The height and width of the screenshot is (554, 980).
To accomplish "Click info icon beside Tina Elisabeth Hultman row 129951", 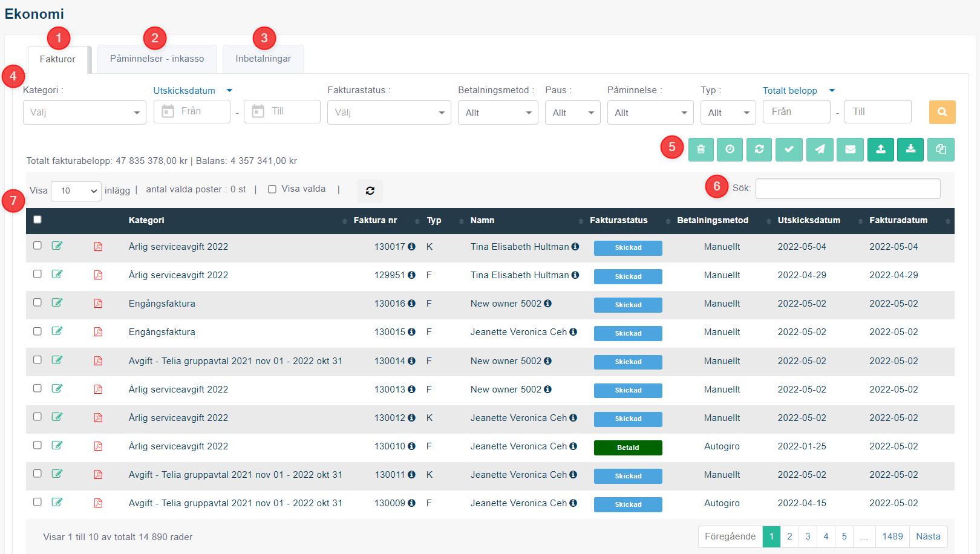I will (x=575, y=275).
